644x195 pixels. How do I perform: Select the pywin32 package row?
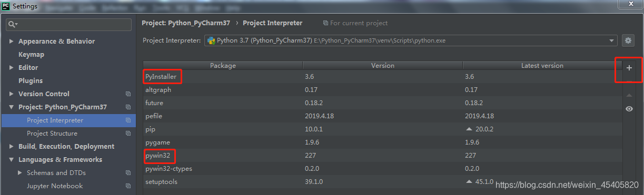pos(382,156)
